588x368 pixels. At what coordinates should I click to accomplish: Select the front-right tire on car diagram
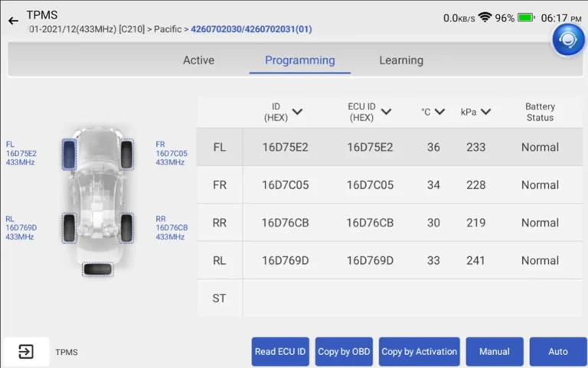tap(126, 154)
